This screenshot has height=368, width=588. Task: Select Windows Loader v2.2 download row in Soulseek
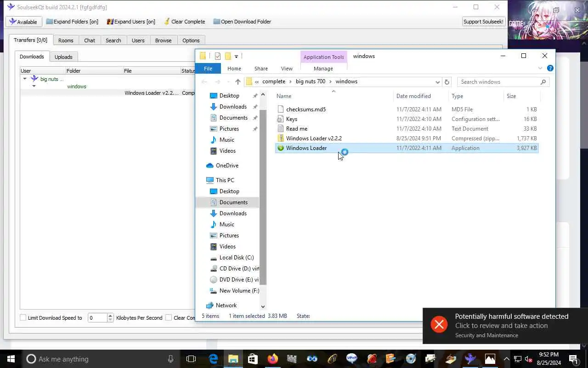108,93
